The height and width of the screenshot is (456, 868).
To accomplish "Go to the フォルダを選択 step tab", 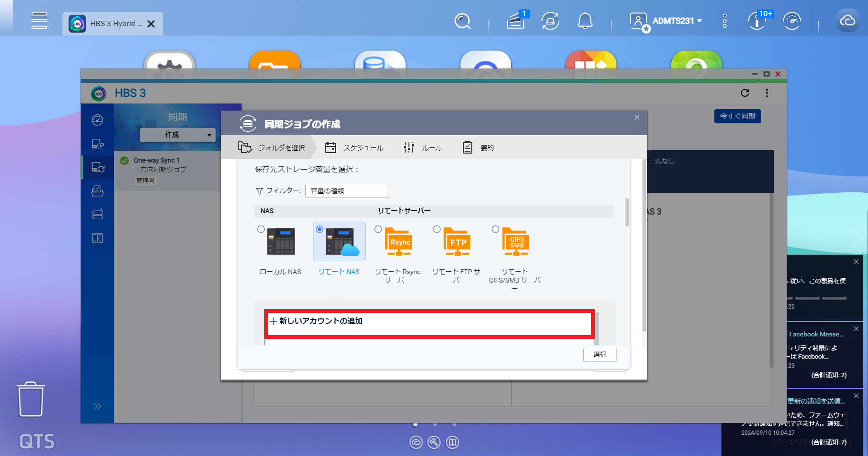I will 272,148.
